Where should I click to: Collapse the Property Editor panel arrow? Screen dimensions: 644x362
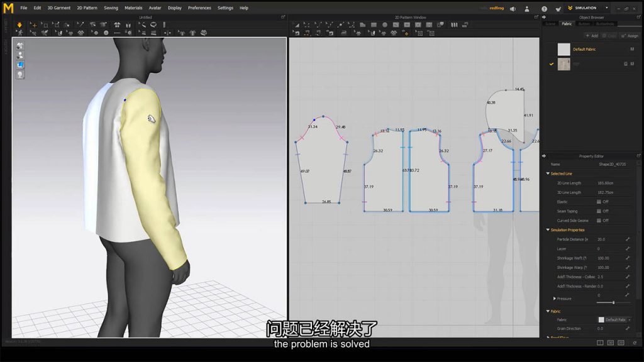544,156
